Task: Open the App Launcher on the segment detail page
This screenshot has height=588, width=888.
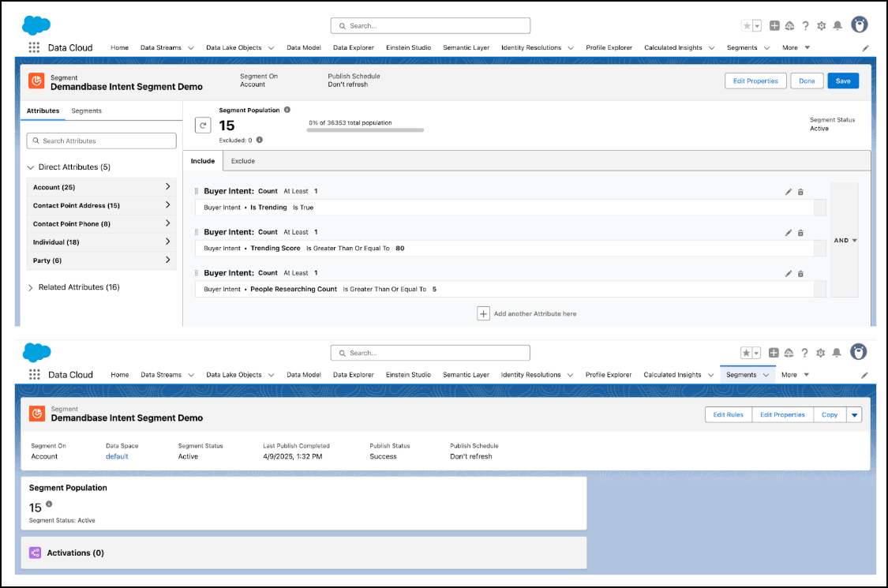Action: coord(35,374)
